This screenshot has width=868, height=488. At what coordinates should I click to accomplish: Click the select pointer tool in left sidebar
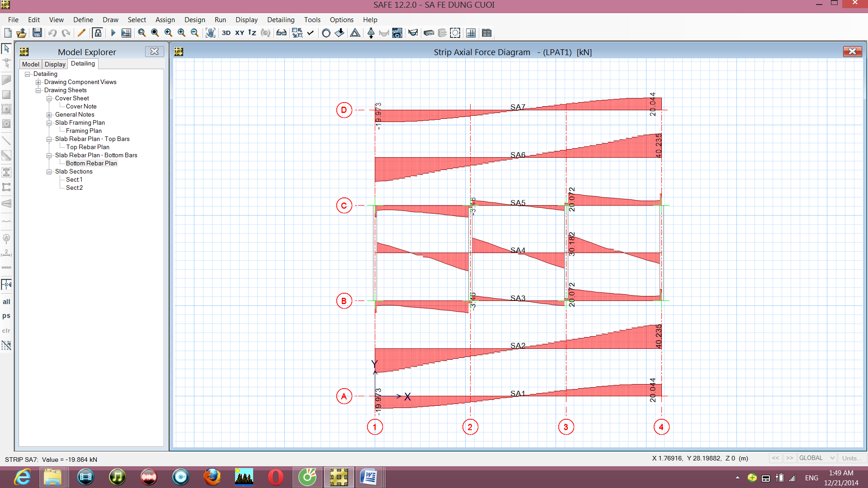tap(6, 48)
